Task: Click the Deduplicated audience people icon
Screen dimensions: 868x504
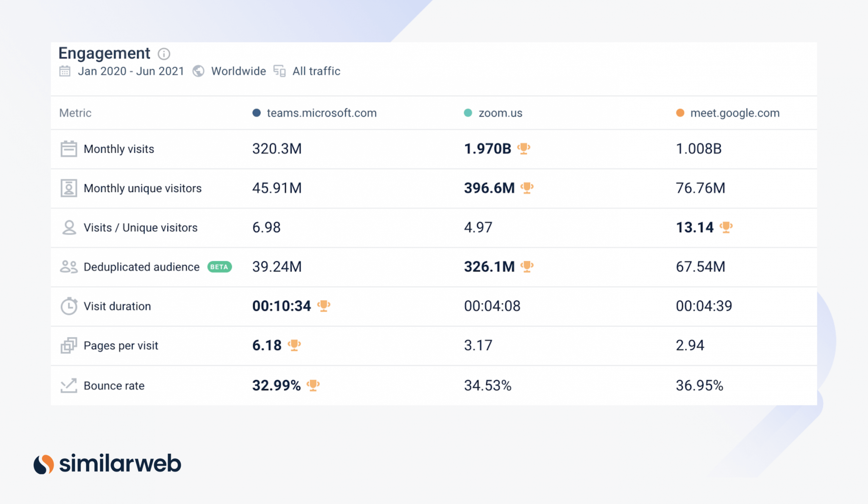Action: pos(69,266)
